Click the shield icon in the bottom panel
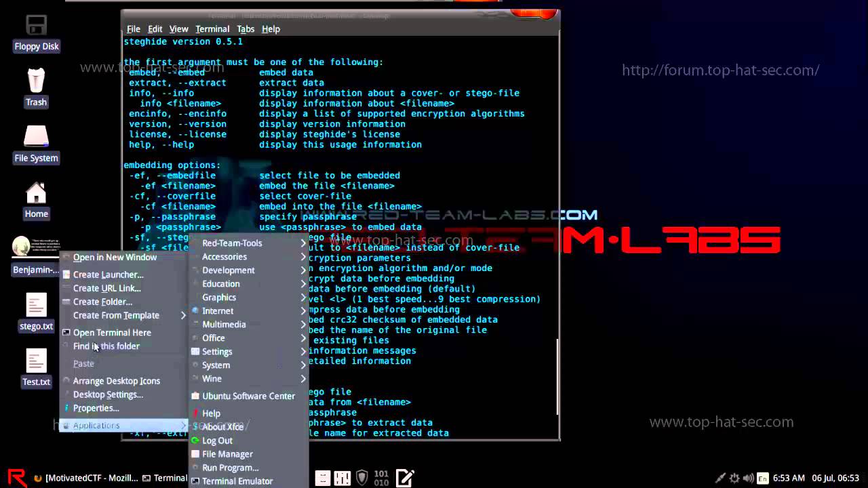Viewport: 868px width, 488px height. coord(362,478)
